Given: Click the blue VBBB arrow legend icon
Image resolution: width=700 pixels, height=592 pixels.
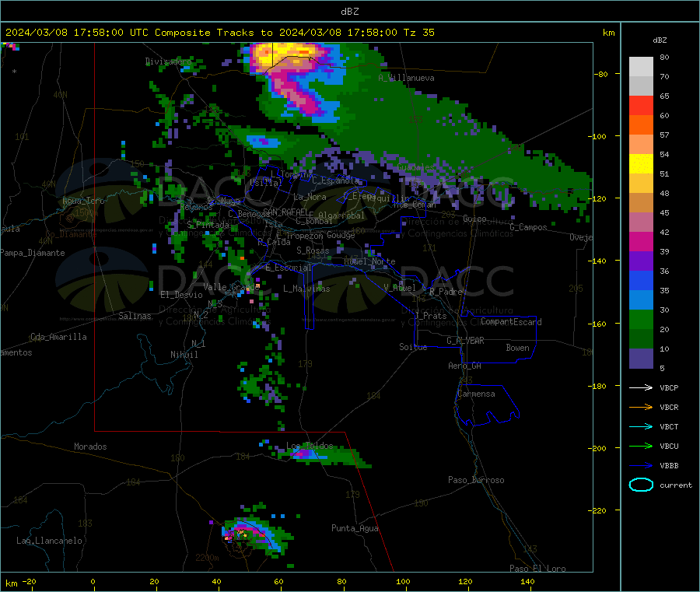Looking at the screenshot, I should pos(641,466).
